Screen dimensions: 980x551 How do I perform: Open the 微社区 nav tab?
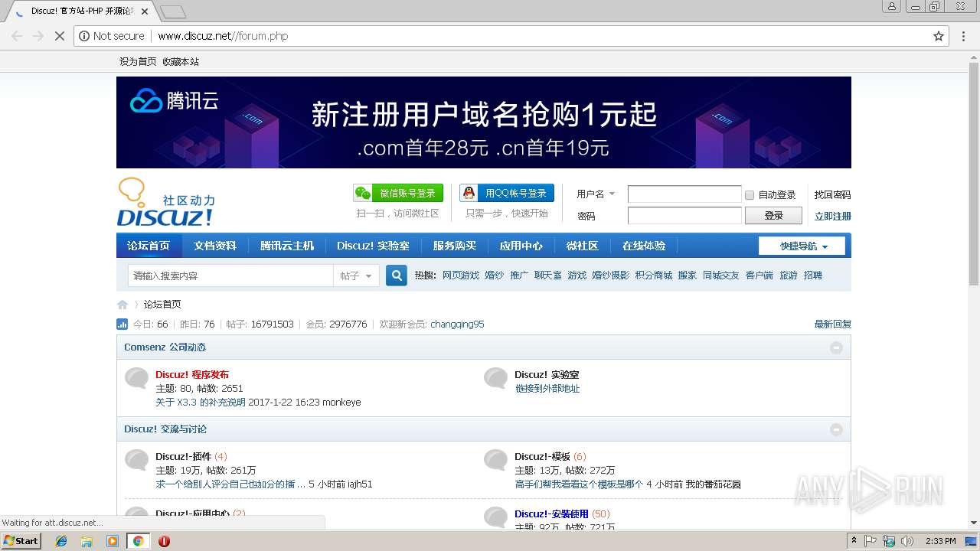click(583, 246)
